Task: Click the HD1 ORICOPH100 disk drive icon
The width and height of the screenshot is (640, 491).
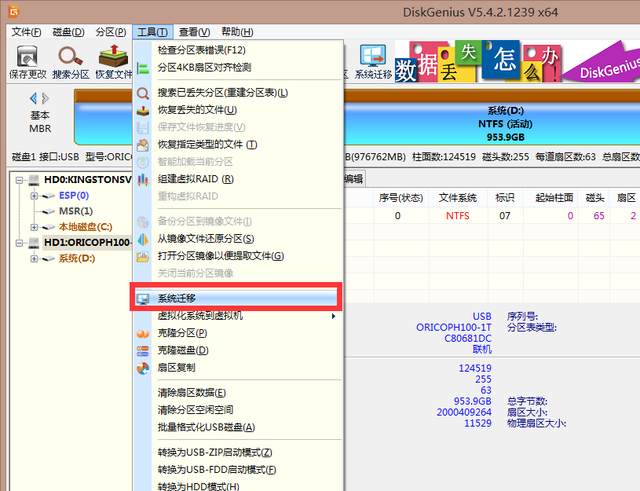Action: [34, 242]
